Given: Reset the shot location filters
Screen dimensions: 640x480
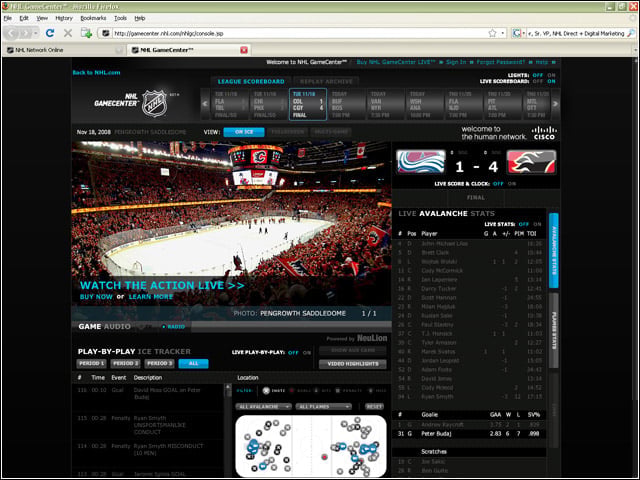Looking at the screenshot, I should tap(374, 407).
